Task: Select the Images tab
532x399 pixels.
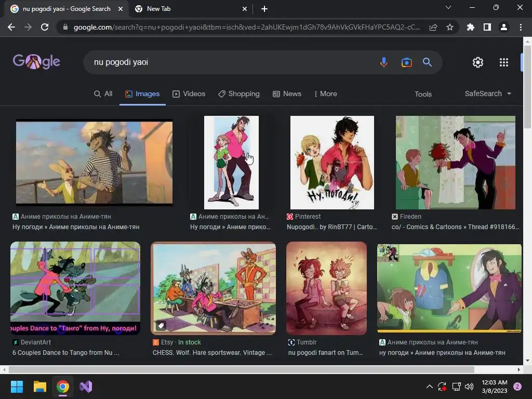Action: pyautogui.click(x=142, y=94)
